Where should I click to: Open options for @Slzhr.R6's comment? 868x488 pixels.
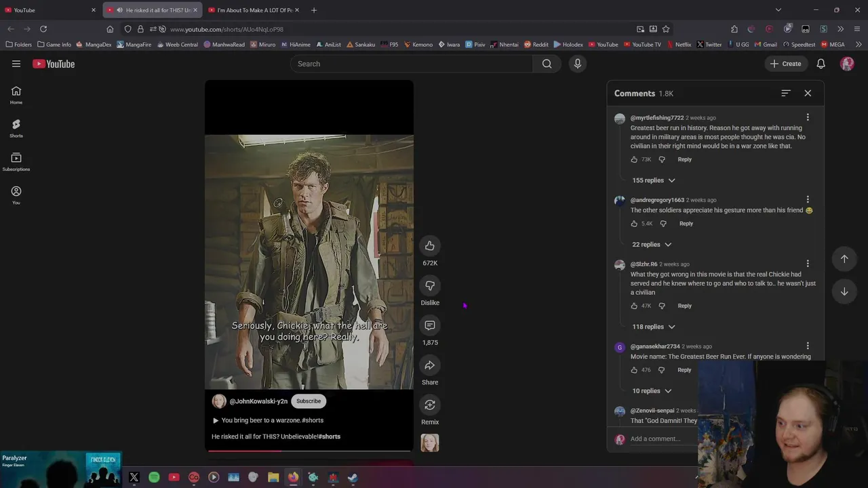click(808, 264)
